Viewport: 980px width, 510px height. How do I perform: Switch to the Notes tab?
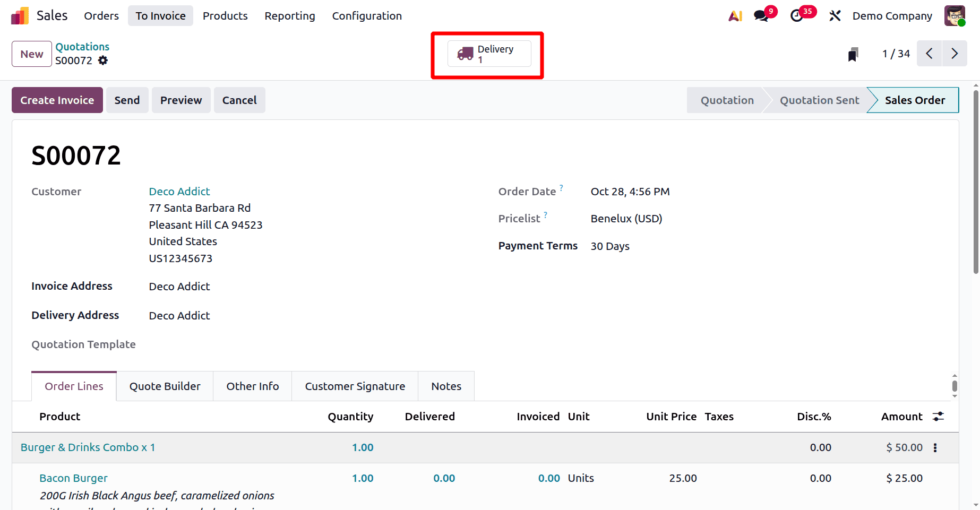tap(446, 386)
